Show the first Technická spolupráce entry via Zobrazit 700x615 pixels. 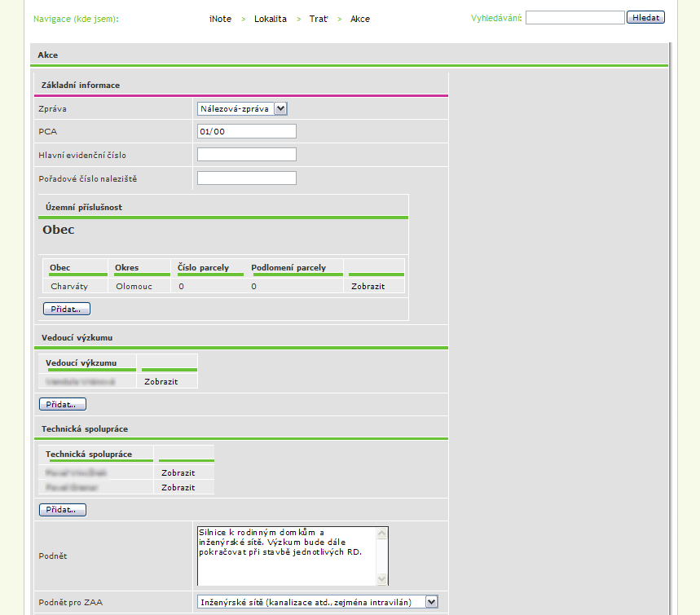click(x=178, y=472)
